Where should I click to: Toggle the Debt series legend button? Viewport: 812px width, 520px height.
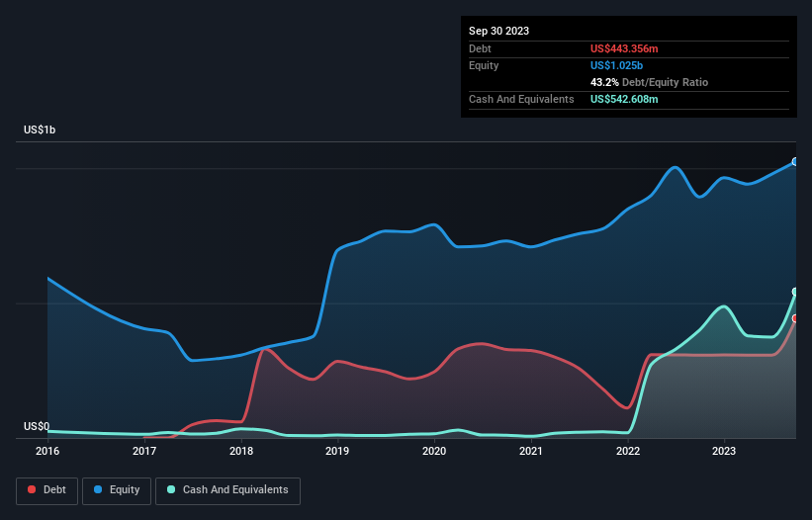coord(47,490)
